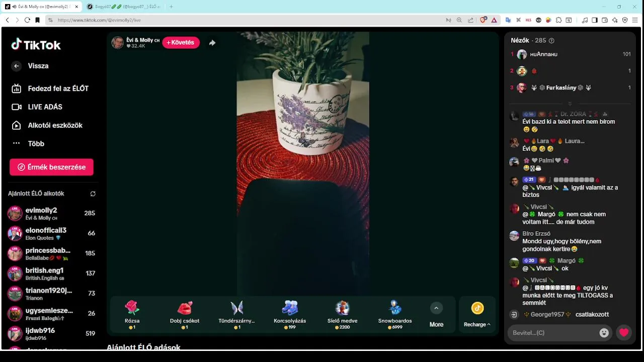Open Brave wallet icon
This screenshot has width=644, height=362.
point(605,20)
